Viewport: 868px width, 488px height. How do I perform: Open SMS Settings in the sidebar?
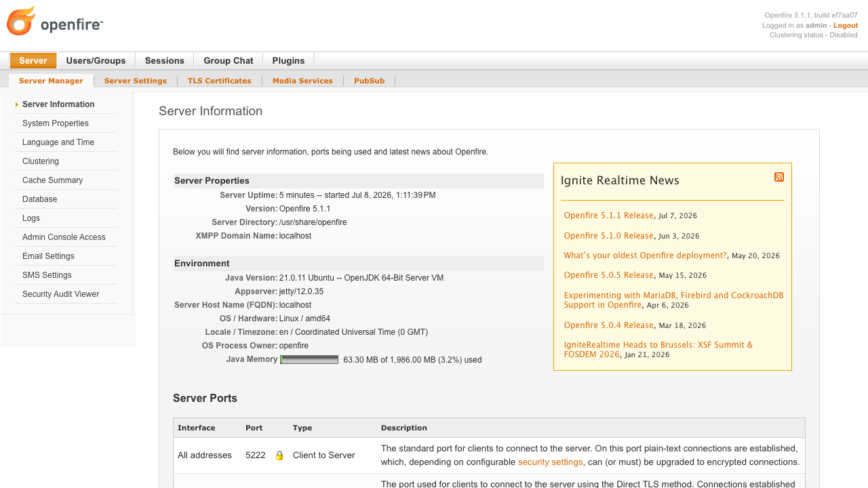(x=47, y=275)
